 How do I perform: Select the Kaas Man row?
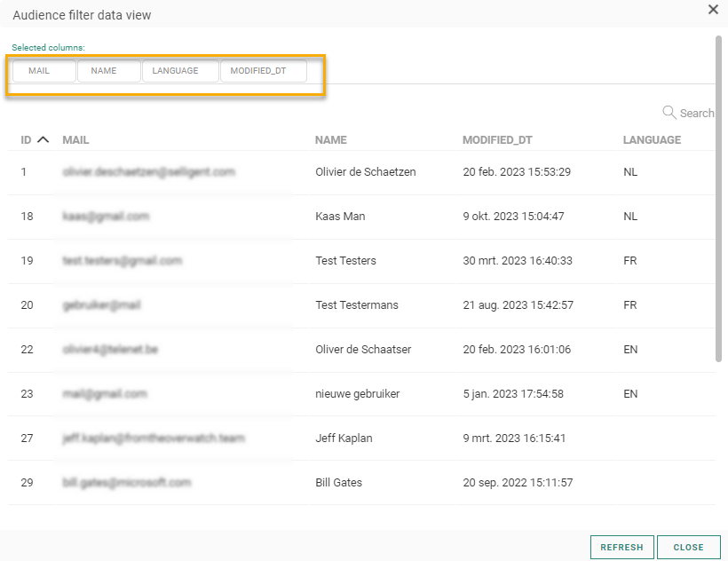[x=340, y=217]
